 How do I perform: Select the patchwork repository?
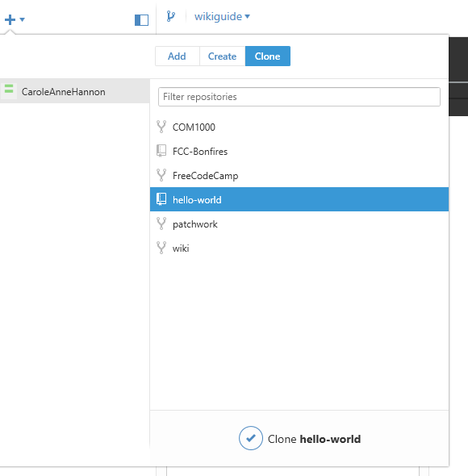(x=299, y=224)
